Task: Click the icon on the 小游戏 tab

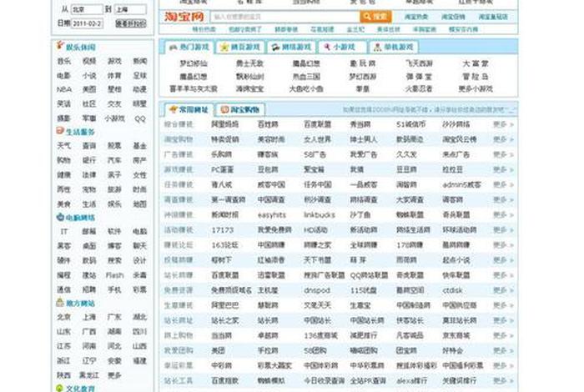Action: coord(327,47)
